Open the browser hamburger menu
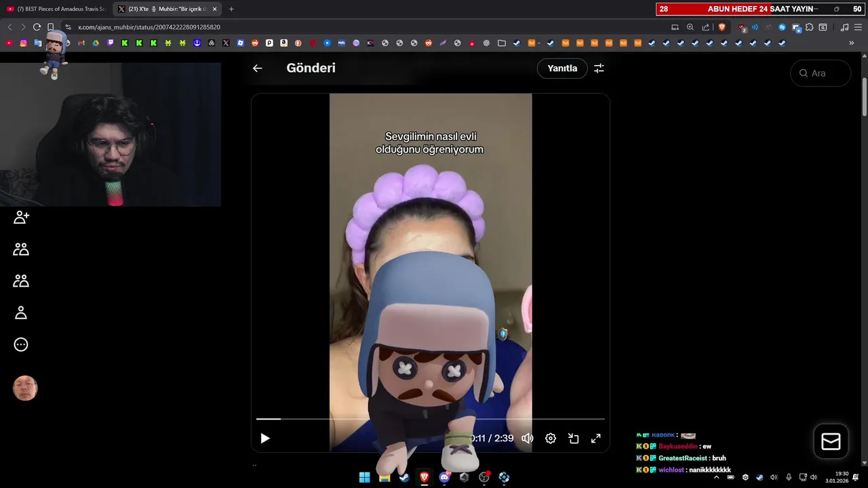The image size is (868, 488). 858,27
